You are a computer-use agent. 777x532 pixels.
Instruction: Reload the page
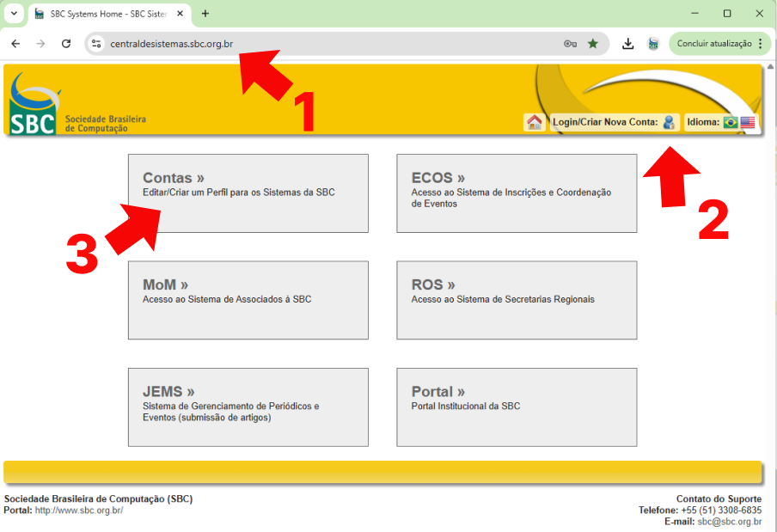point(66,44)
